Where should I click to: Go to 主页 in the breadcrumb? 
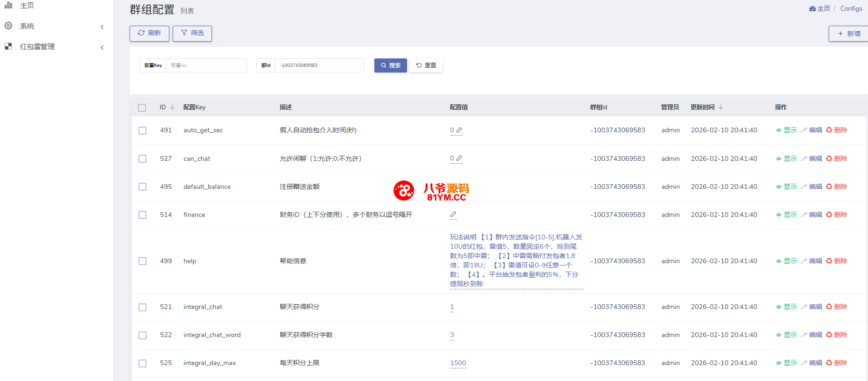[x=820, y=8]
